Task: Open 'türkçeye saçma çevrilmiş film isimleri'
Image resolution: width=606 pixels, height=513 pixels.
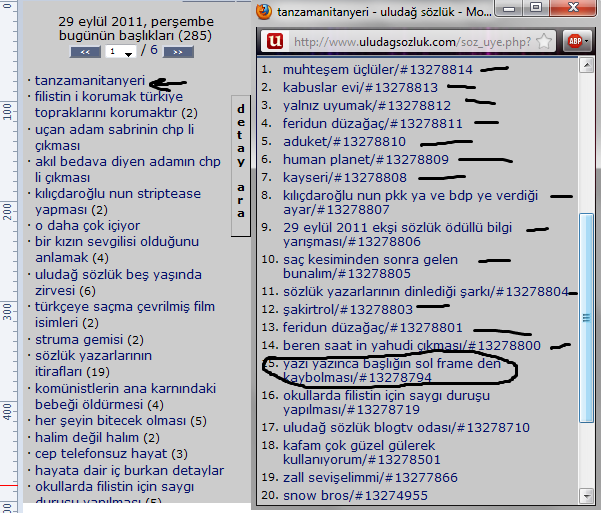Action: coord(125,314)
